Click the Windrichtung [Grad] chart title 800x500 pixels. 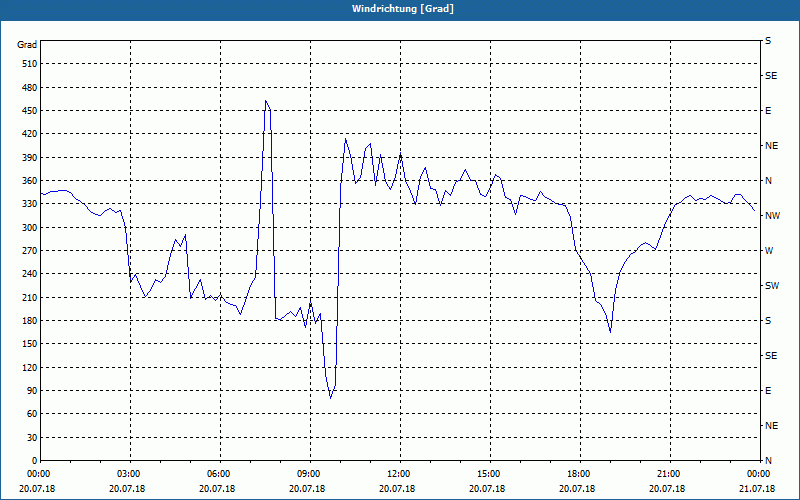point(403,9)
